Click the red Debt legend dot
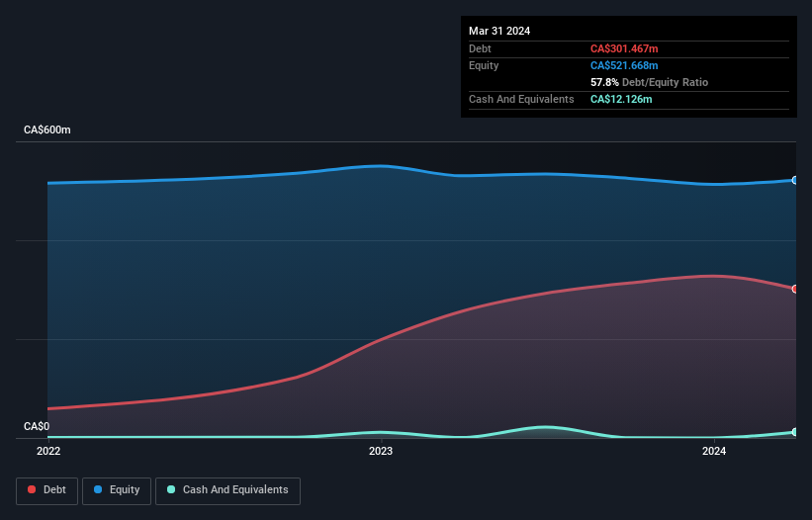This screenshot has height=520, width=812. [x=32, y=489]
